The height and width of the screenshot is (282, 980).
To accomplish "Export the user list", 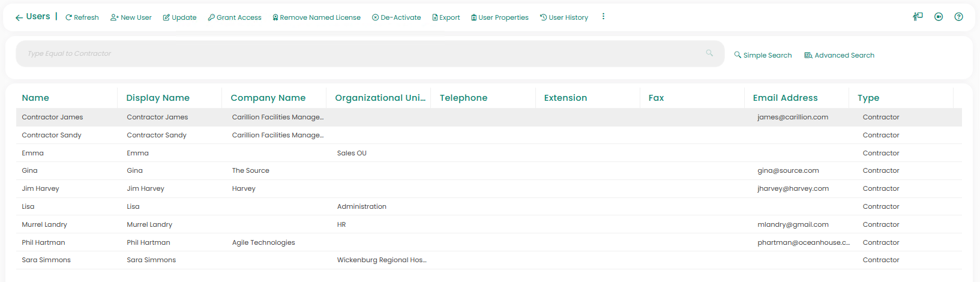I will pos(446,17).
